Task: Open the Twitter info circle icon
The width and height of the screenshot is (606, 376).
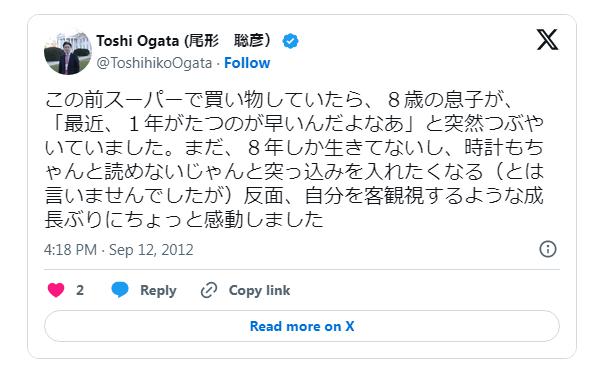Action: click(x=548, y=249)
